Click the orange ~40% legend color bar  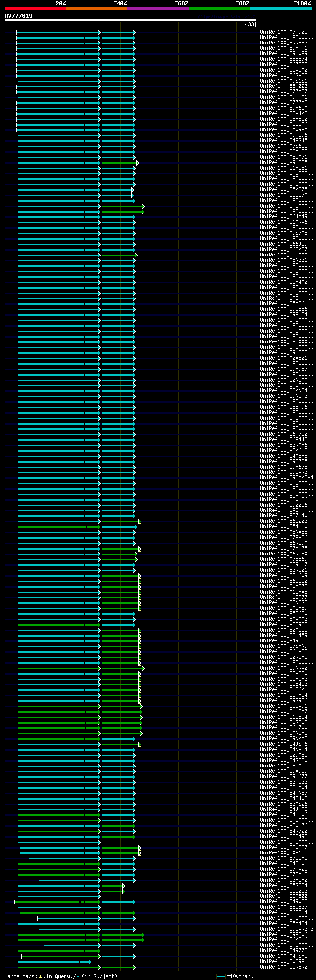pyautogui.click(x=96, y=8)
